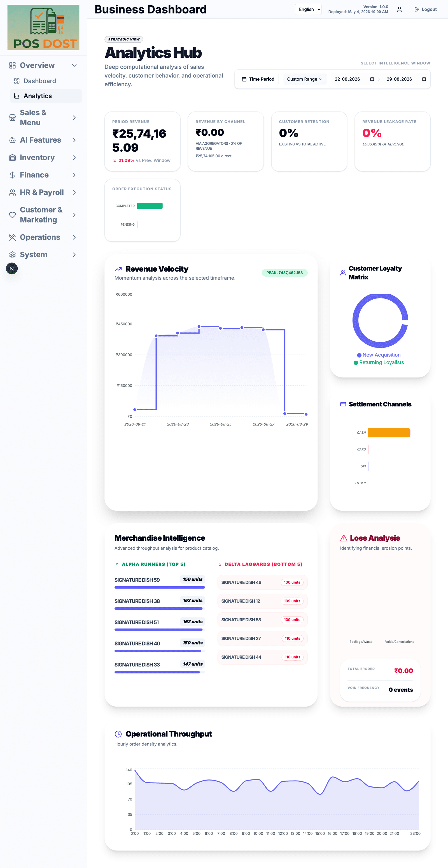Click the Void Frequency 0 events value
The height and width of the screenshot is (868, 448).
401,690
